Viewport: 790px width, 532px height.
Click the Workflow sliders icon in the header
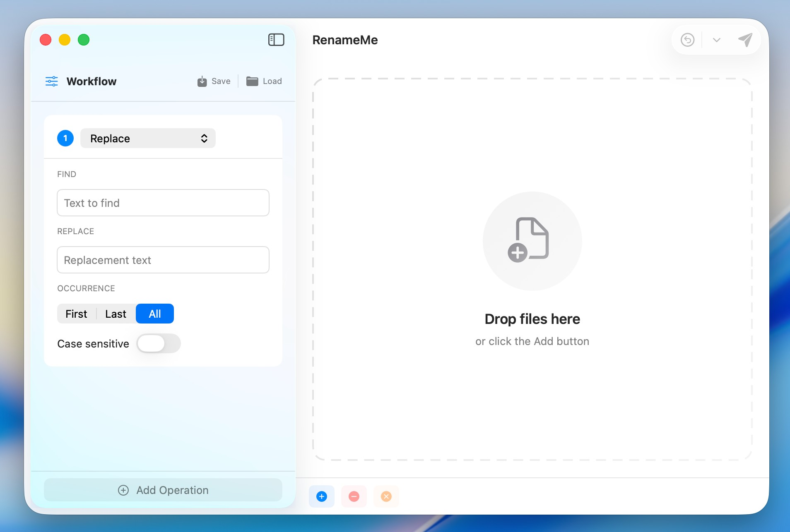pos(52,81)
